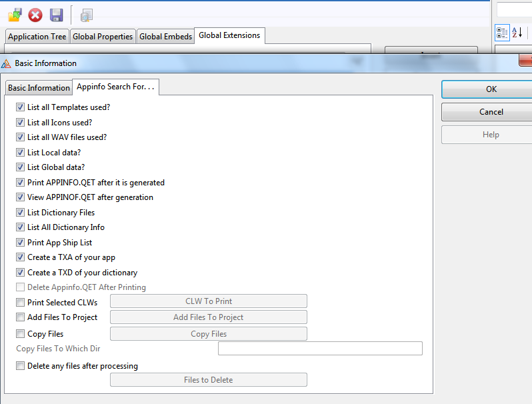Viewport: 532px width, 404px height.
Task: Uncheck List all Templates used
Action: pos(21,107)
